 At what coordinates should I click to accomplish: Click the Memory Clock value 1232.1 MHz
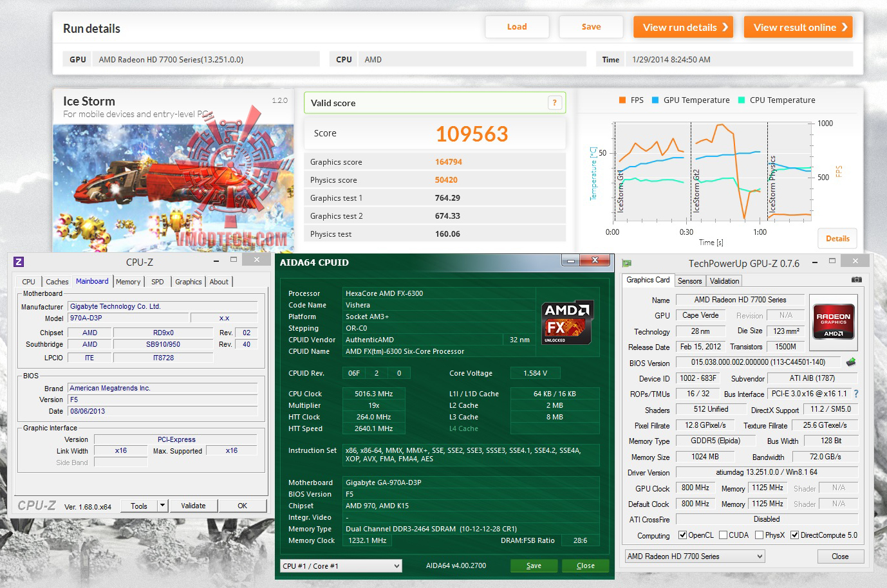[x=368, y=540]
